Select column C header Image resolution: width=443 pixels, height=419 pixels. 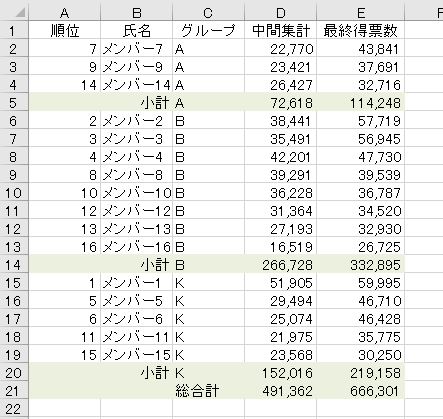tap(208, 13)
